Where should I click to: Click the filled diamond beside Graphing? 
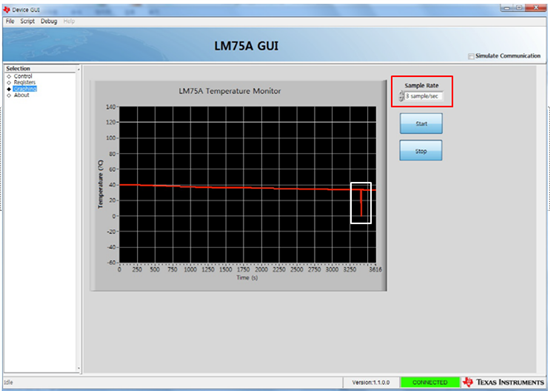pos(9,89)
